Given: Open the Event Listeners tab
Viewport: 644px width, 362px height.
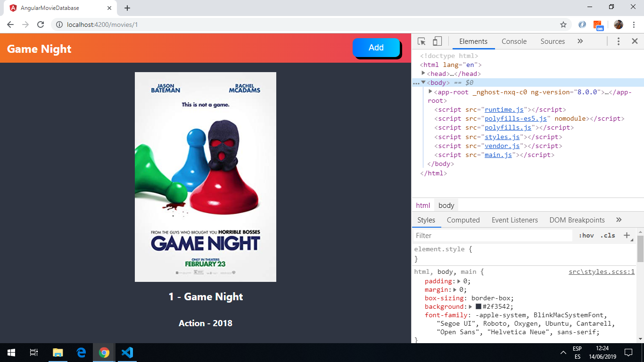Looking at the screenshot, I should 514,220.
